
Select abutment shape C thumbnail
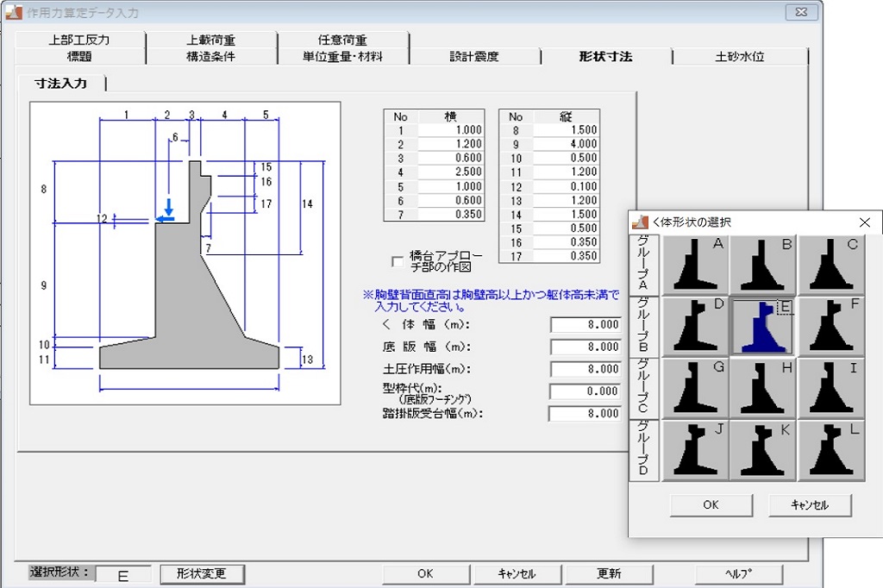830,265
